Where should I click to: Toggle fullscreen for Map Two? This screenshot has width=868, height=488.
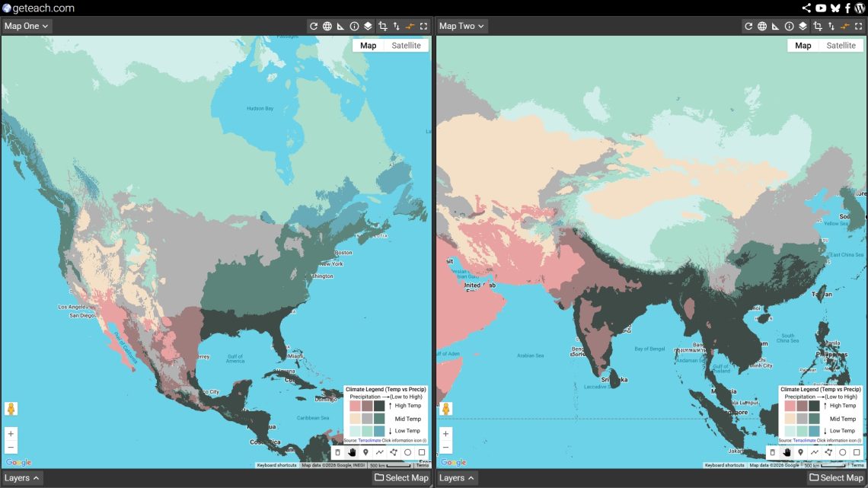(858, 26)
